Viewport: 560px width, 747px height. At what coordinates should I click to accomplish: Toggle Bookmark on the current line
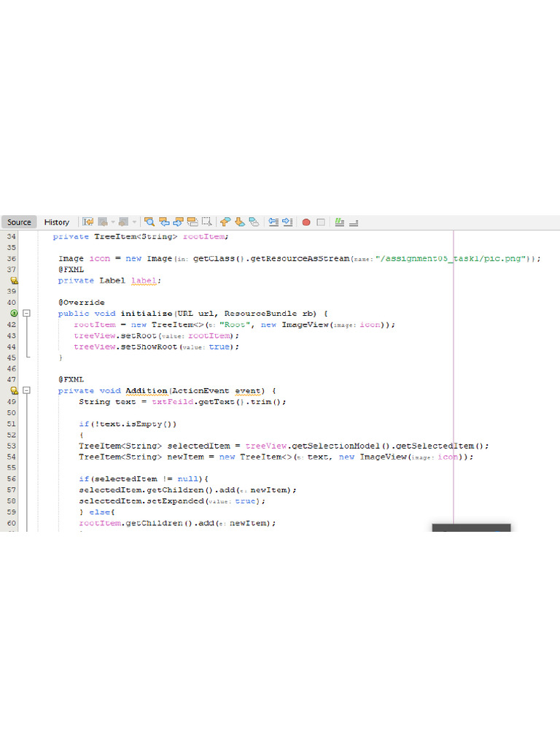coord(253,222)
